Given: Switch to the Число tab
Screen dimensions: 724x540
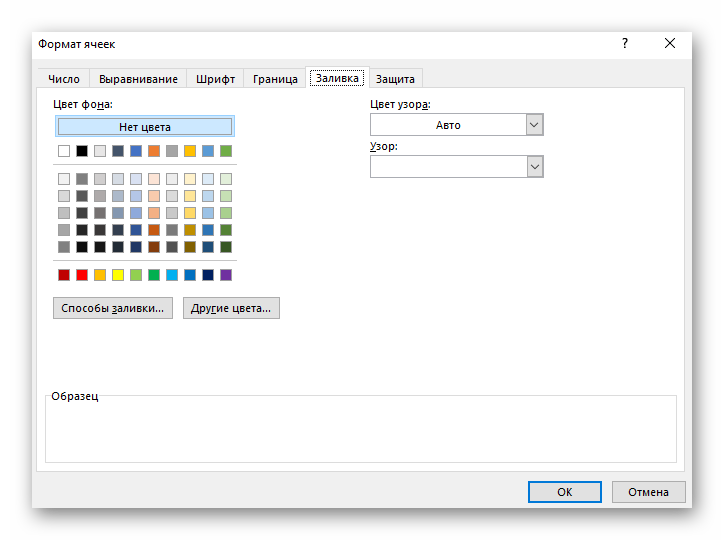Looking at the screenshot, I should [x=64, y=79].
